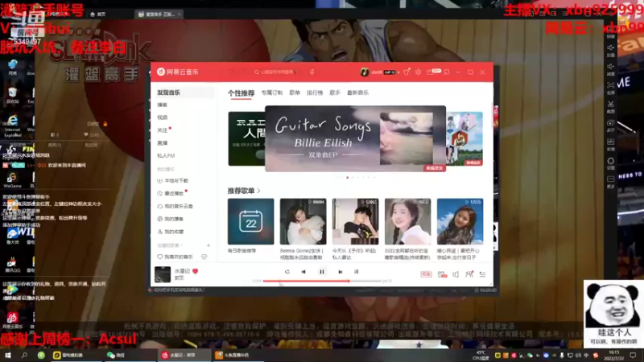Click the now-playing album cover

pos(163,274)
